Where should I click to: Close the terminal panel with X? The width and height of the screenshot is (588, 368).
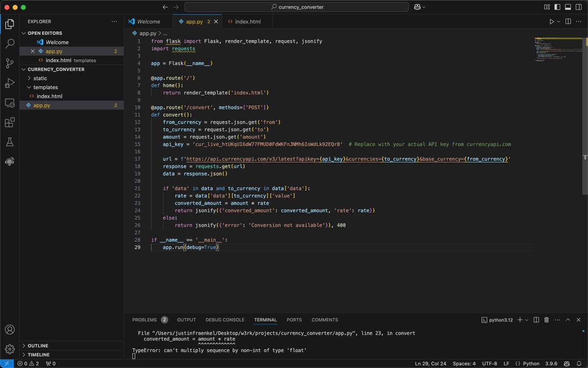click(x=579, y=320)
